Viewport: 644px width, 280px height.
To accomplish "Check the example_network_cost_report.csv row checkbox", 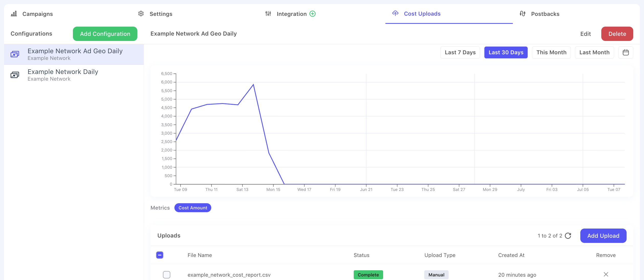I will pos(166,275).
